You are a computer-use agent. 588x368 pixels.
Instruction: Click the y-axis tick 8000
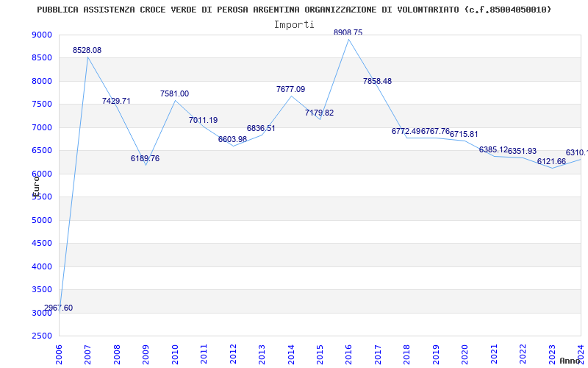tap(42, 81)
